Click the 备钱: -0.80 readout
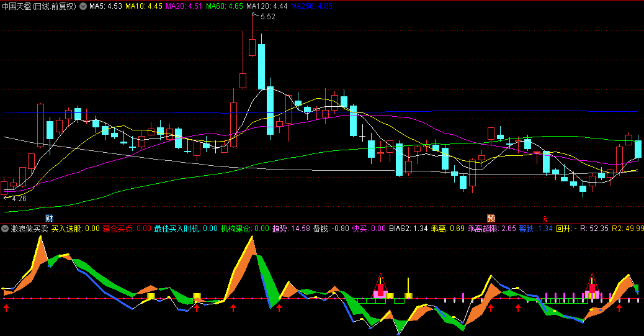 [331, 229]
